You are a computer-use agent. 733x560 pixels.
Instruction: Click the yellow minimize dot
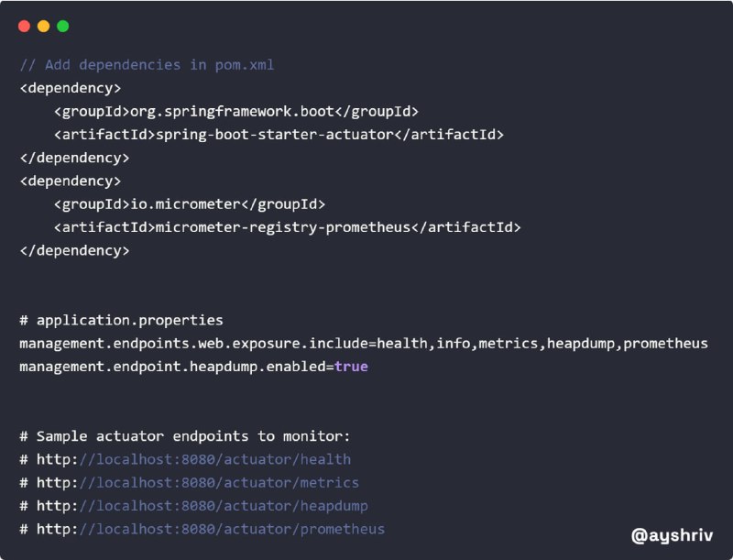pyautogui.click(x=43, y=27)
